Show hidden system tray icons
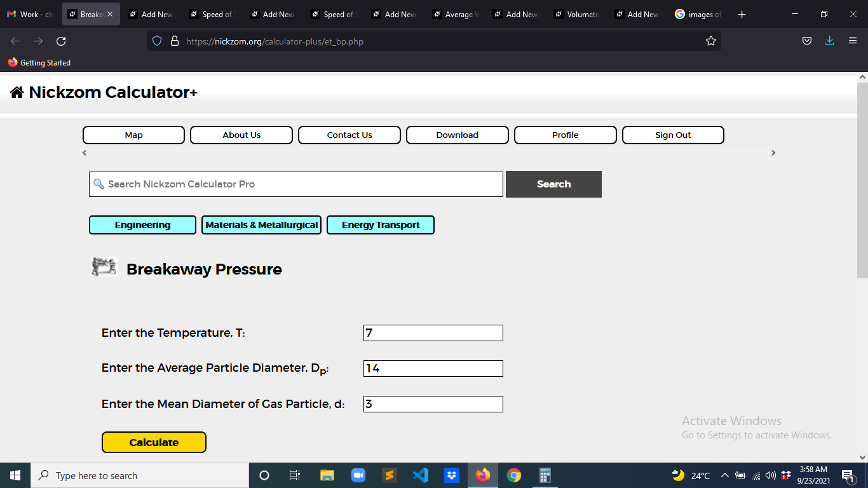The width and height of the screenshot is (868, 488). (724, 475)
